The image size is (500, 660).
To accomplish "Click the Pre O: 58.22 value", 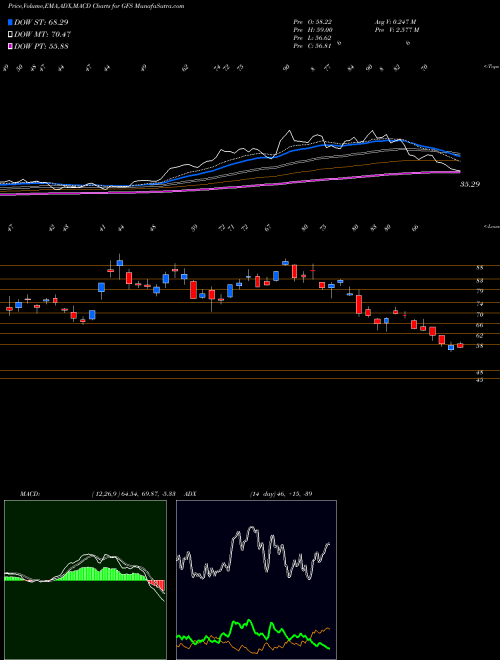I will point(313,22).
